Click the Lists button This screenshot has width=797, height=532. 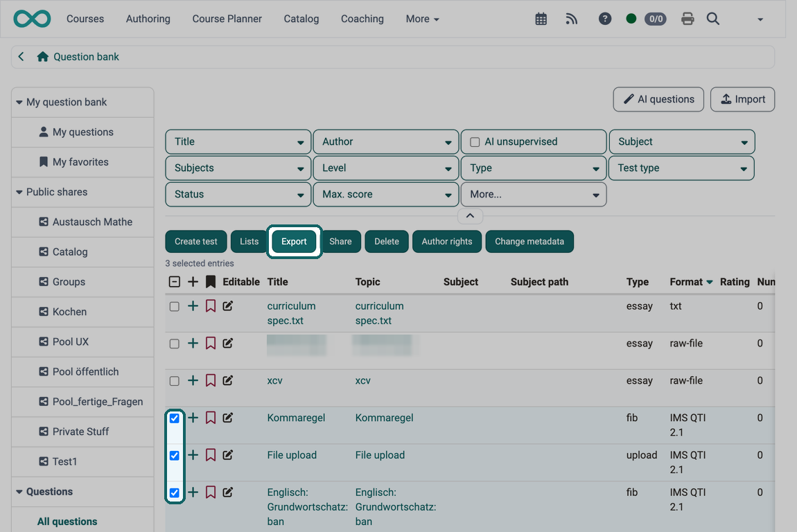pyautogui.click(x=249, y=241)
